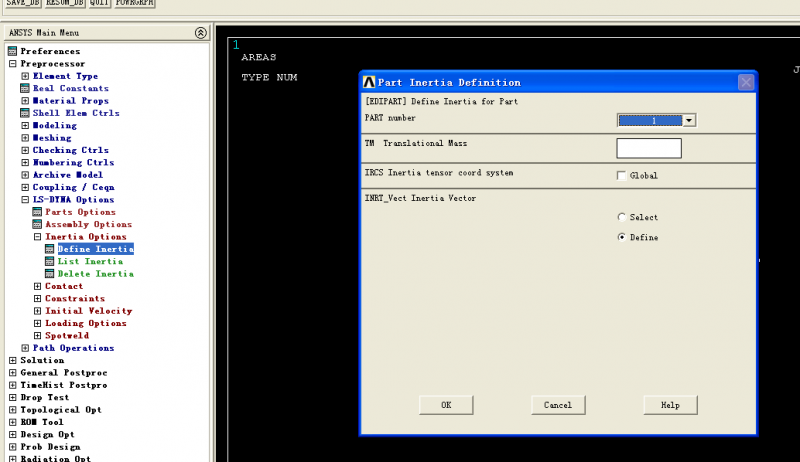Expand the Numbering Ctrls node
The height and width of the screenshot is (462, 800).
coord(25,163)
